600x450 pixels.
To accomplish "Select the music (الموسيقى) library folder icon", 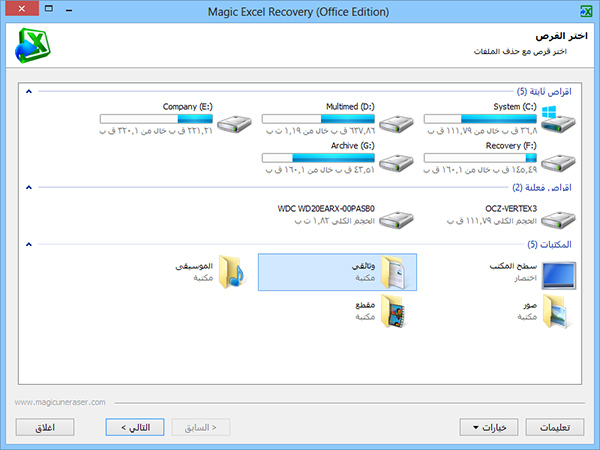I will click(232, 272).
